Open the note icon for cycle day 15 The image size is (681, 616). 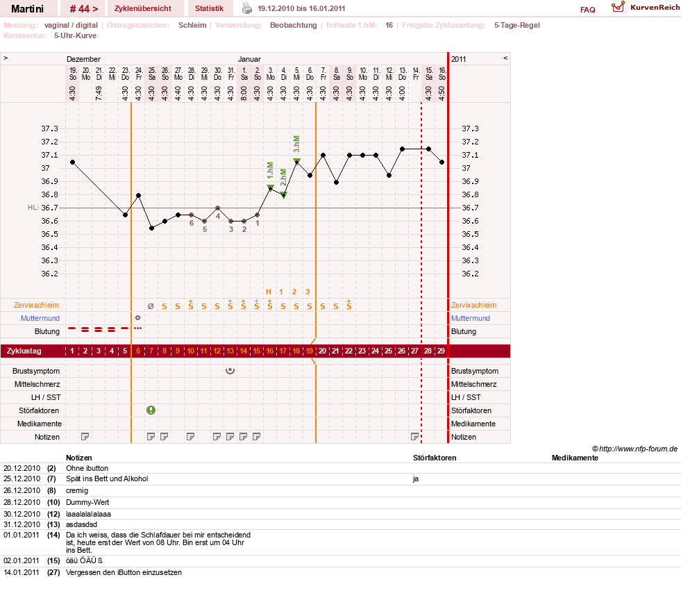click(x=256, y=437)
